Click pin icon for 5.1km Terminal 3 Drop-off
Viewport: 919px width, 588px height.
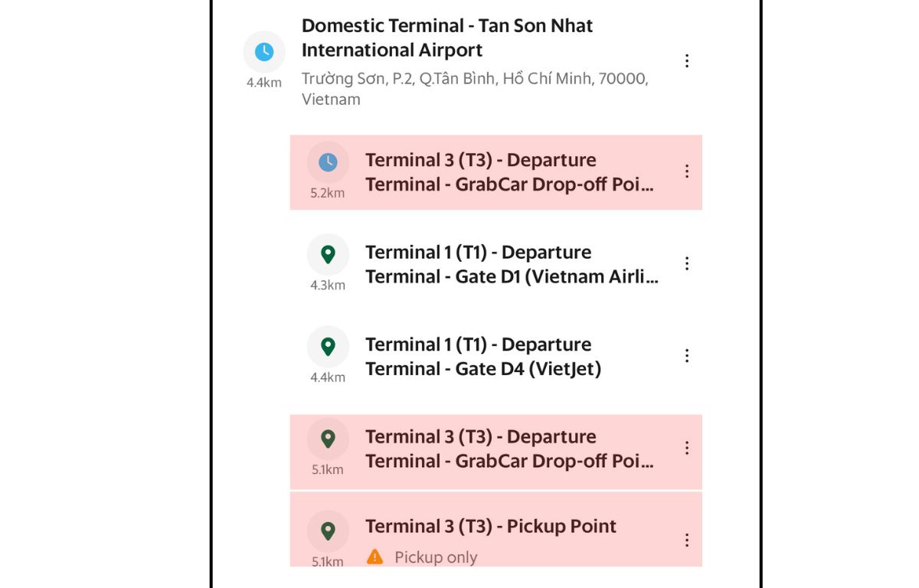point(328,439)
